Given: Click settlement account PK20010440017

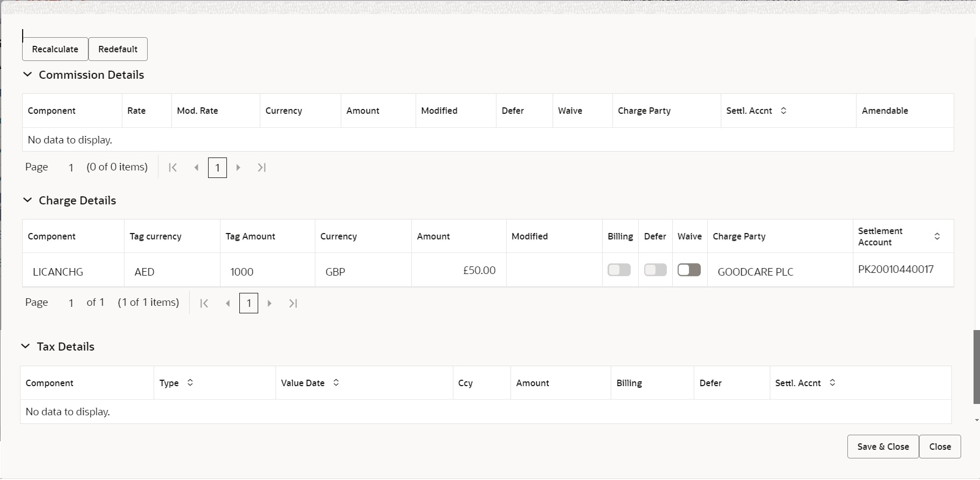Looking at the screenshot, I should point(896,269).
